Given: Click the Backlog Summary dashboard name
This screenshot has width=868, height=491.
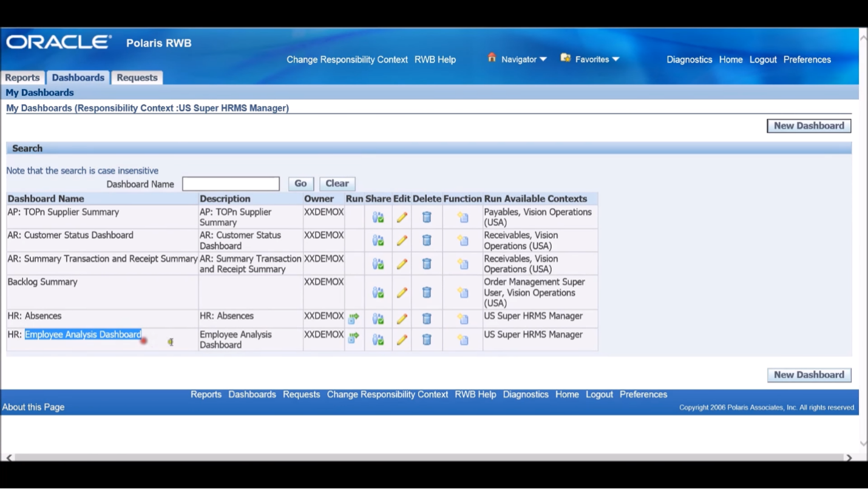Looking at the screenshot, I should [x=42, y=282].
